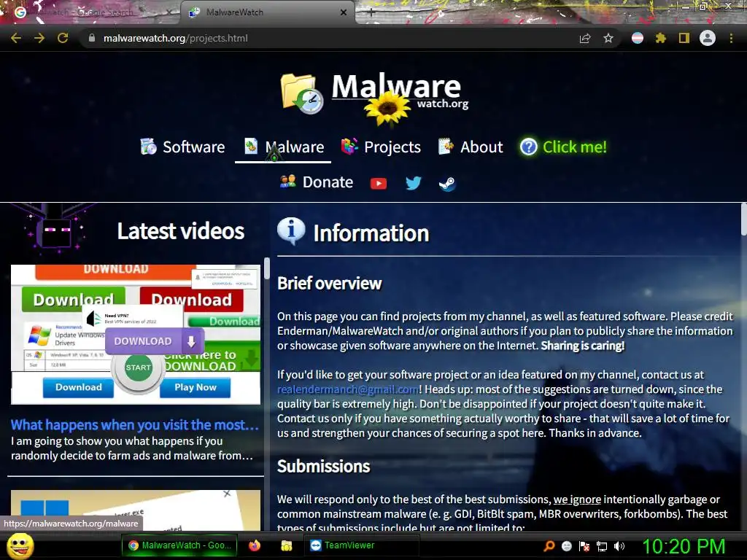The height and width of the screenshot is (560, 747).
Task: Click the green 'Click me!' link
Action: [x=563, y=147]
